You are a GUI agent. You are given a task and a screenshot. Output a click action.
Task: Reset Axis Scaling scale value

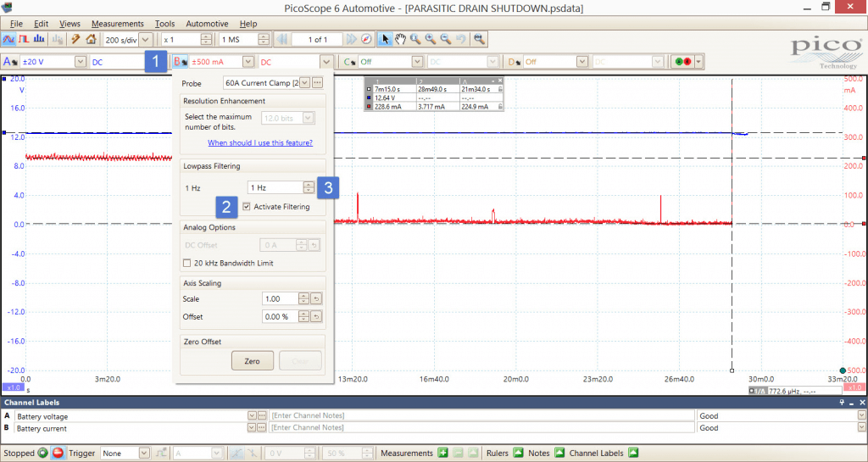point(315,298)
